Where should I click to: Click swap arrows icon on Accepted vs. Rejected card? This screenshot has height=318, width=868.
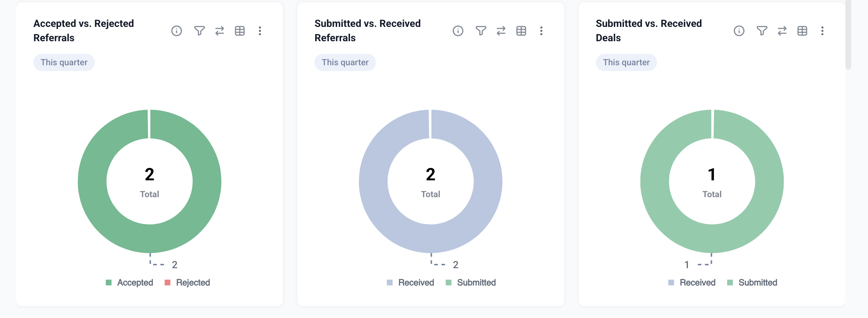point(220,31)
